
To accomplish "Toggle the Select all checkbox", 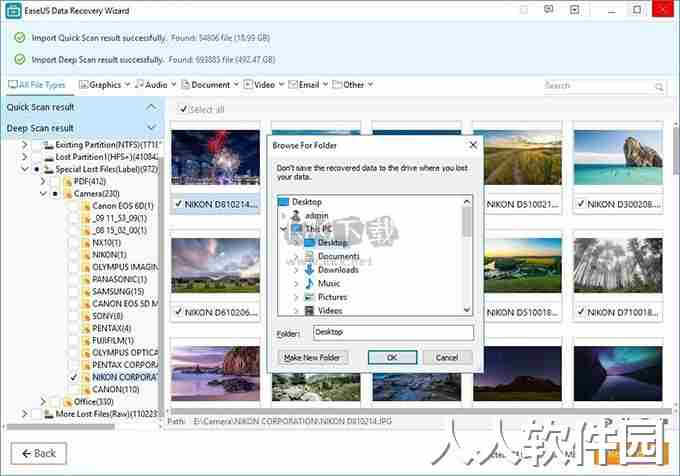I will pos(183,109).
